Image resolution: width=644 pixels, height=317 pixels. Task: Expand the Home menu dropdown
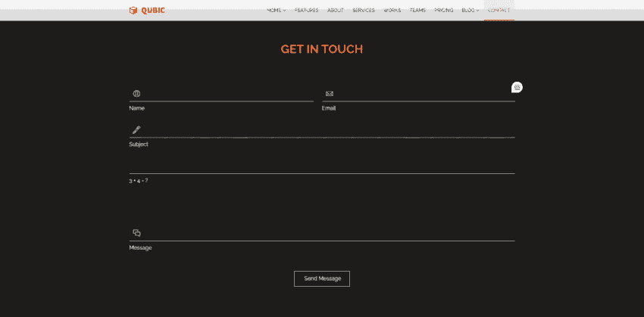[276, 11]
